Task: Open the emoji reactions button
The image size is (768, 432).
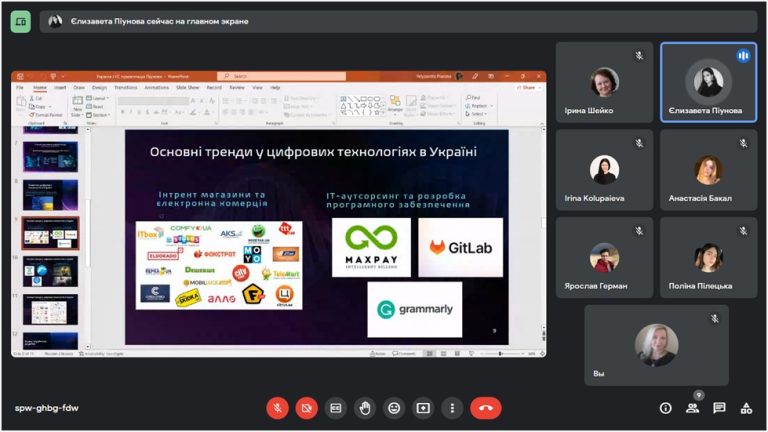Action: 394,408
